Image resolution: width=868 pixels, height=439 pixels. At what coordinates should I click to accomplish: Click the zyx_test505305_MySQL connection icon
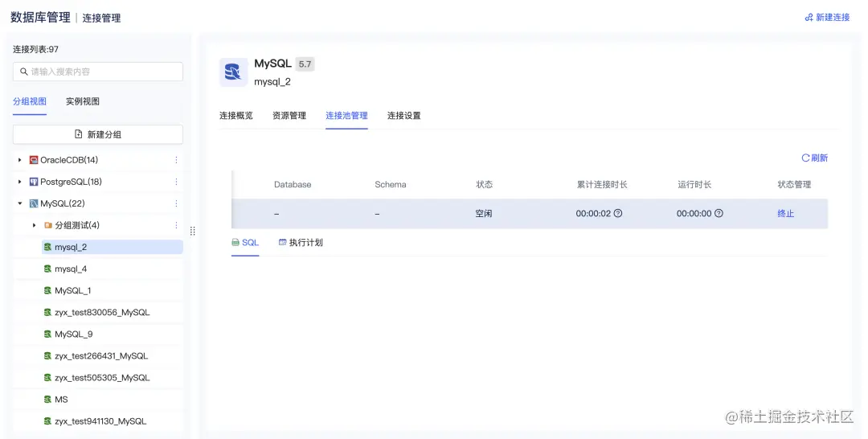click(47, 378)
